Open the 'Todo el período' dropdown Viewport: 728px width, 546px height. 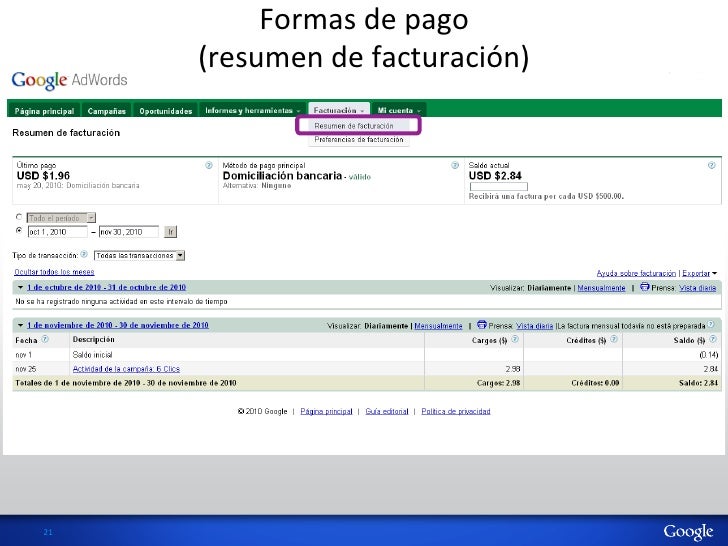pyautogui.click(x=61, y=218)
